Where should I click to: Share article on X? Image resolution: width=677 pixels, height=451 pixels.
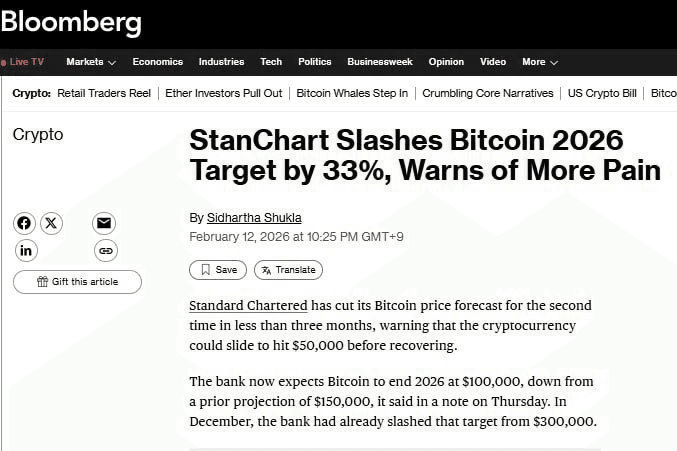51,223
